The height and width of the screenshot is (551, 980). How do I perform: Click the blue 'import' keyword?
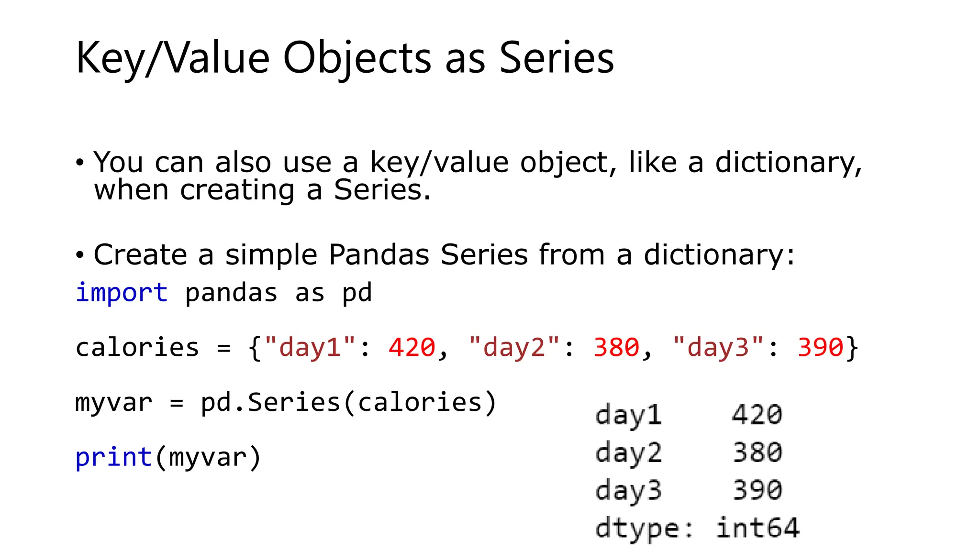coord(122,292)
